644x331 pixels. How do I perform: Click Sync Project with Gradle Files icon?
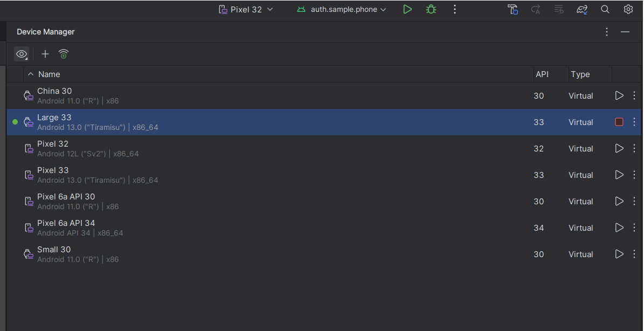(x=581, y=9)
